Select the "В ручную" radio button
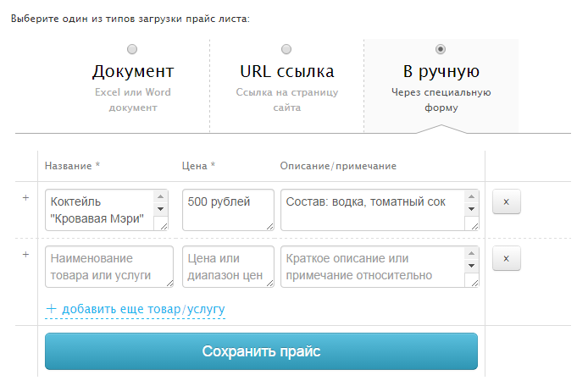Image resolution: width=588 pixels, height=386 pixels. click(x=441, y=49)
